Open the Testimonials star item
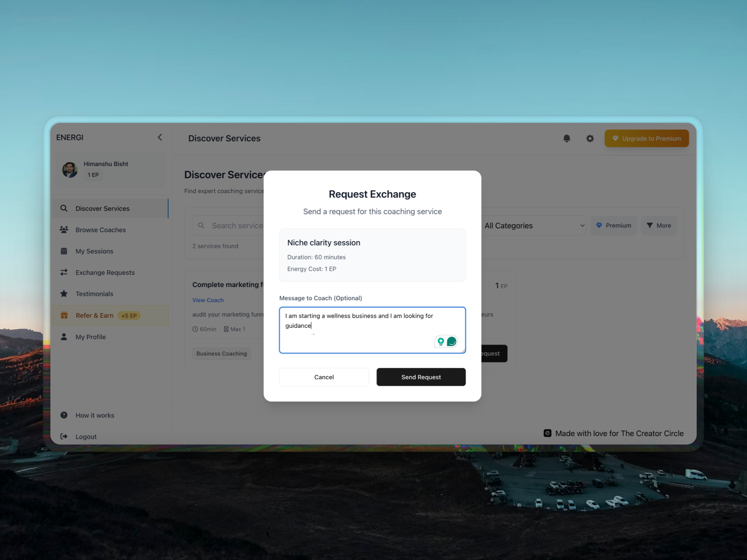Screen dimensions: 747x560 (x=94, y=294)
